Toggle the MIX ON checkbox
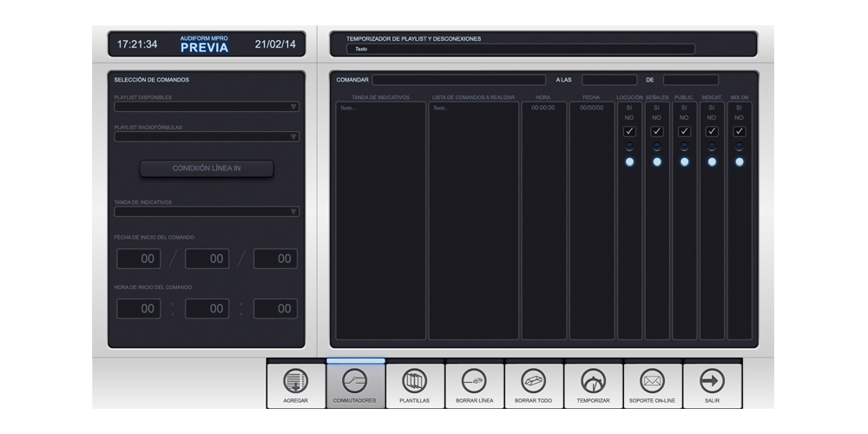868x434 pixels. click(739, 132)
